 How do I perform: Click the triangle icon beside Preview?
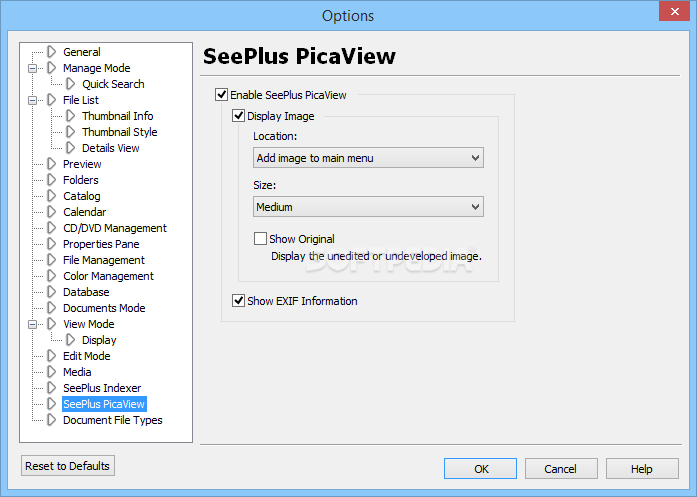pos(52,164)
